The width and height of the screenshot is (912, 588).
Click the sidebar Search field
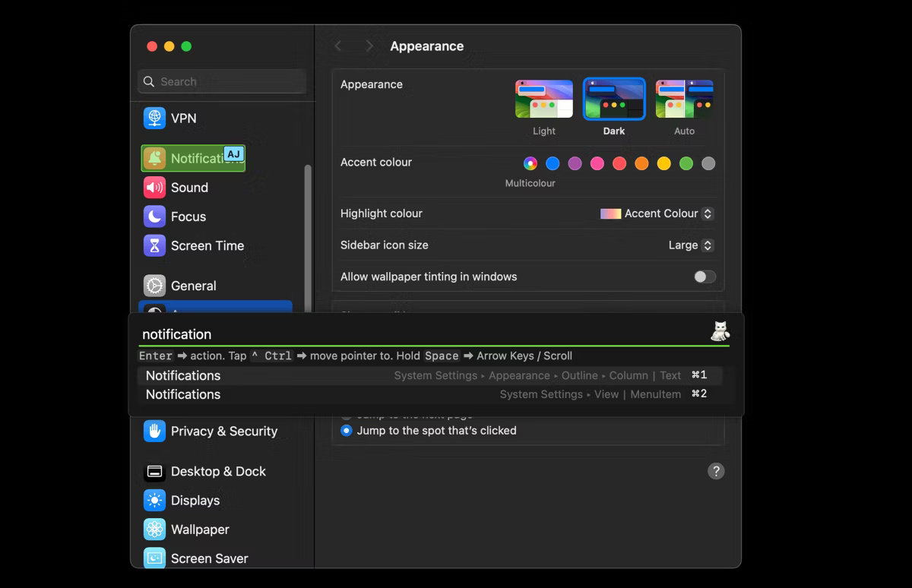[221, 81]
